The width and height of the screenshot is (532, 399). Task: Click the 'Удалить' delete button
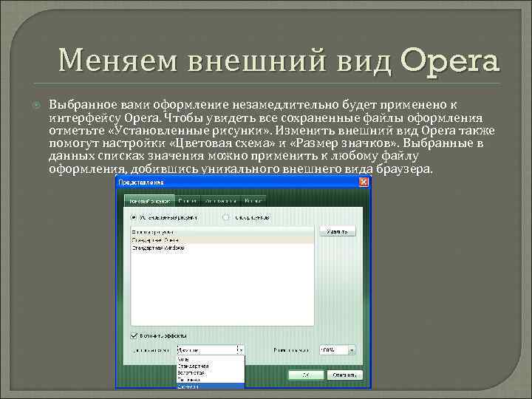(x=337, y=231)
